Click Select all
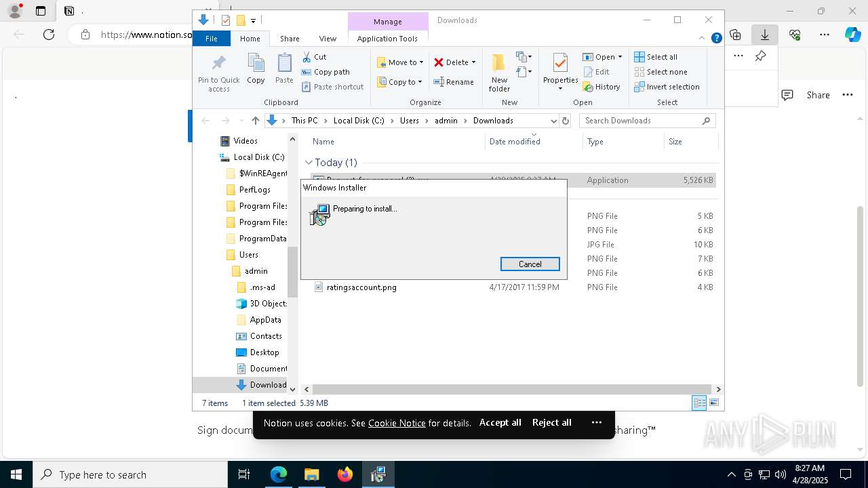This screenshot has height=488, width=868. (656, 57)
